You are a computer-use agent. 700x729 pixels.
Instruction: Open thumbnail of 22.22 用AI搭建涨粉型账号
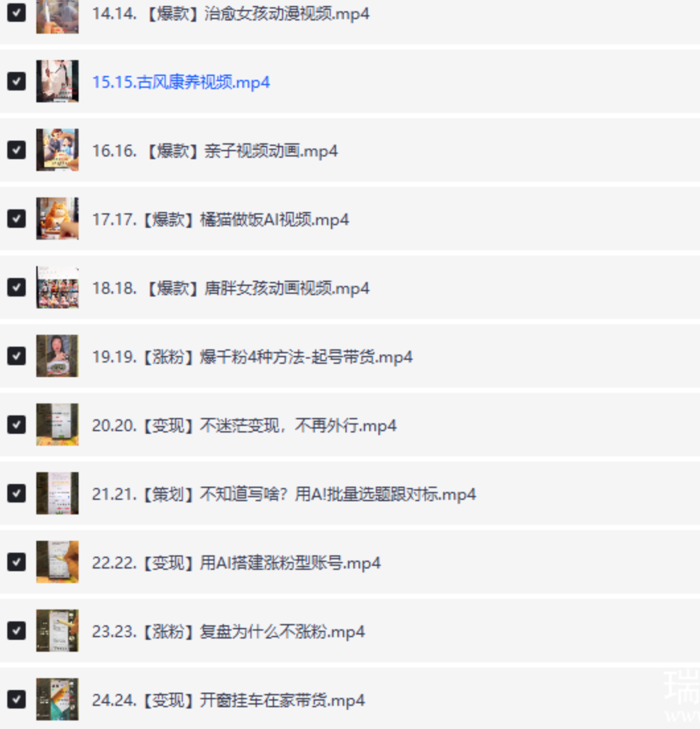tap(57, 562)
